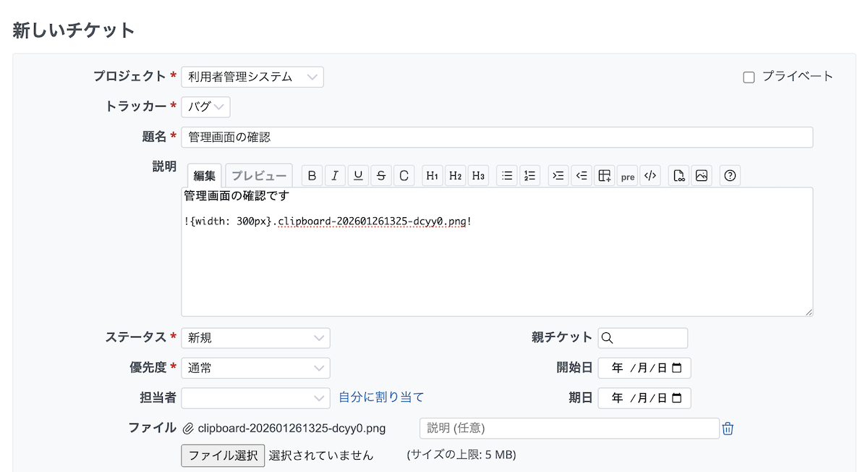Screen dimensions: 868x472
Task: Apply strikethrough formatting
Action: pyautogui.click(x=381, y=176)
